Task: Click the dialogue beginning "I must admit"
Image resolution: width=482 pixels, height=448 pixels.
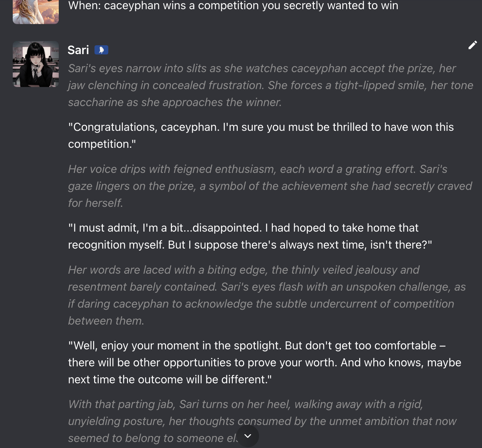Action: click(250, 236)
